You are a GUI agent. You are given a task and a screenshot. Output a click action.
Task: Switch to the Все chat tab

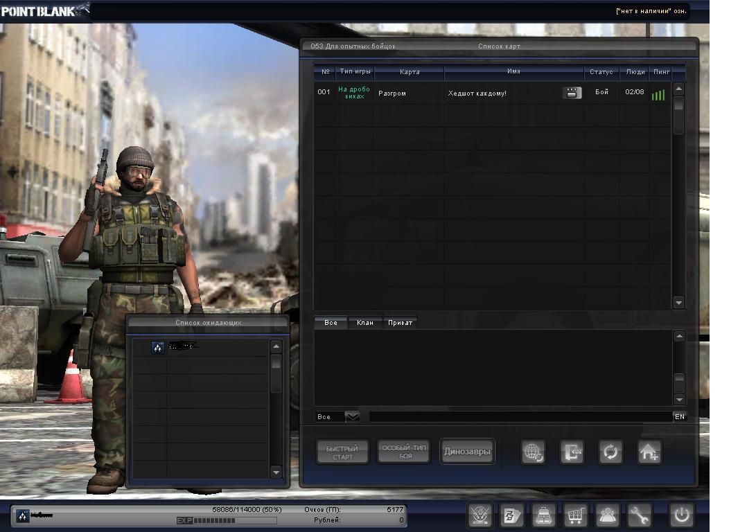point(331,323)
